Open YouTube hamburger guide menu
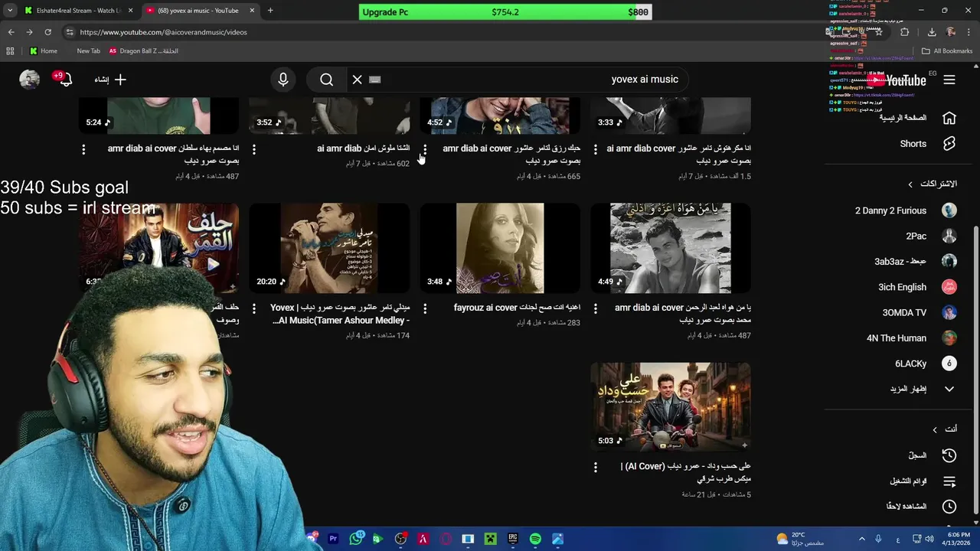Viewport: 980px width, 551px height. (949, 80)
